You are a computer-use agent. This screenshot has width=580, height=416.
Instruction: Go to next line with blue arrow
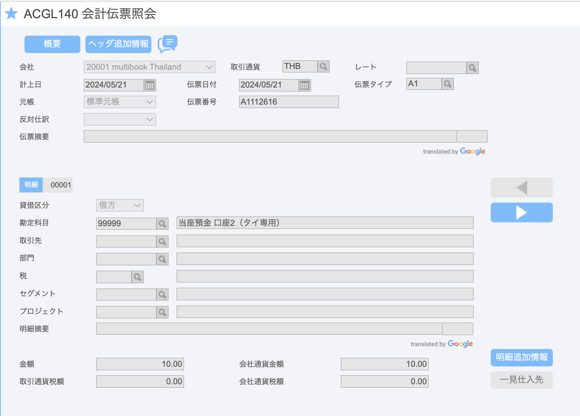[x=522, y=213]
